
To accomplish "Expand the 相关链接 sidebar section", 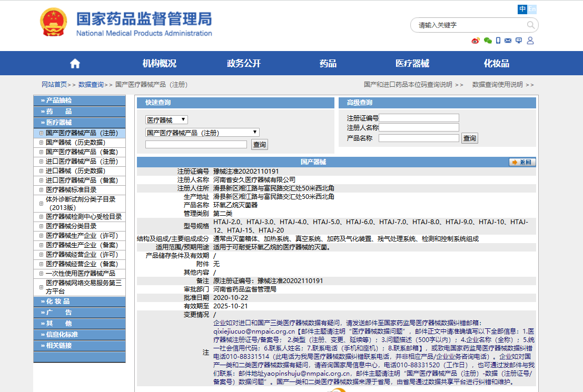I will [80, 346].
